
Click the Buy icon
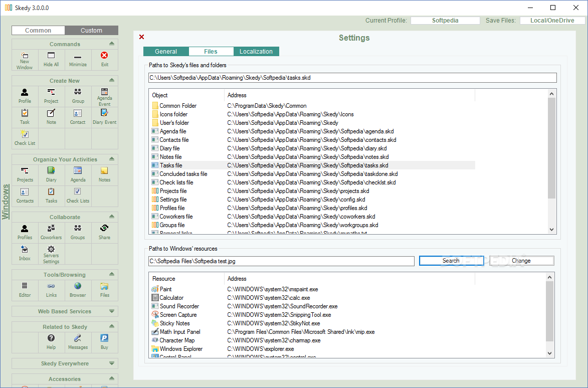[105, 342]
